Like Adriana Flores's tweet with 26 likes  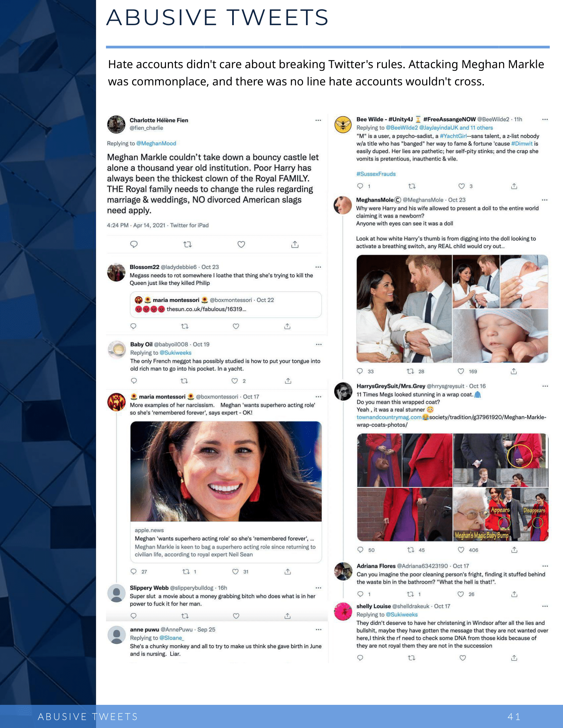[x=461, y=594]
